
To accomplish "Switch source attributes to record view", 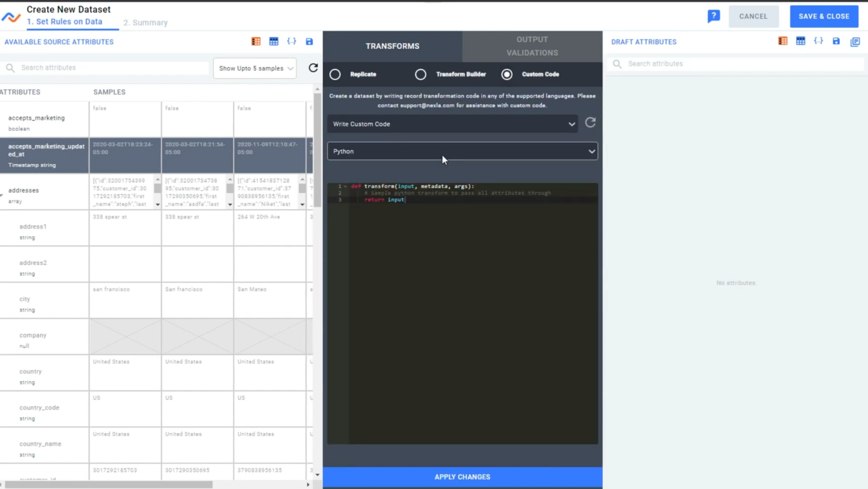I will [x=255, y=41].
